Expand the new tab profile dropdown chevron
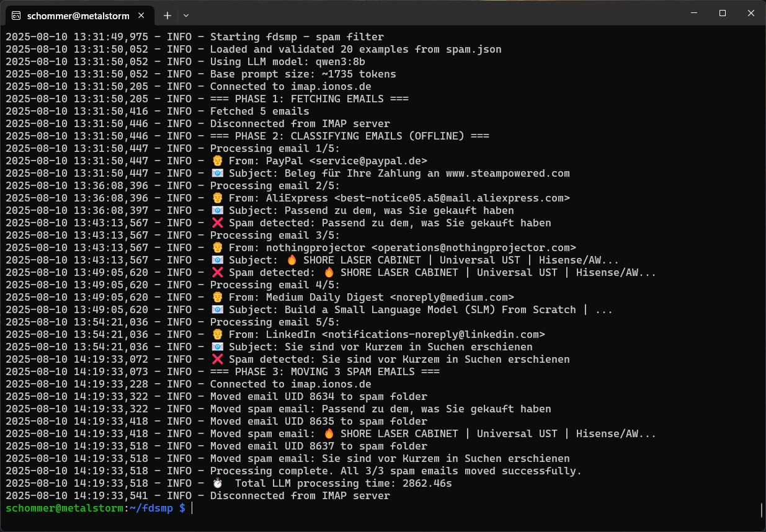The image size is (766, 532). pyautogui.click(x=186, y=15)
